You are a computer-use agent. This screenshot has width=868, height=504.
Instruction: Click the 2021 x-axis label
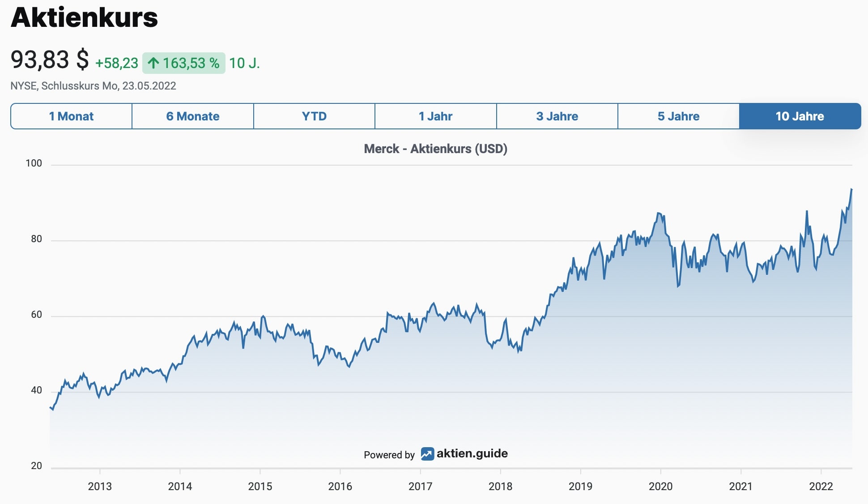click(x=741, y=487)
